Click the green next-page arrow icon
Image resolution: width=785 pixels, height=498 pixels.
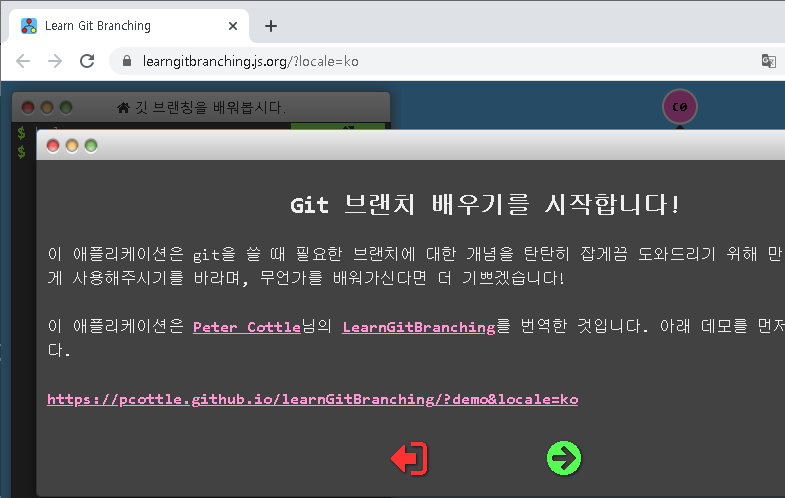[x=564, y=458]
